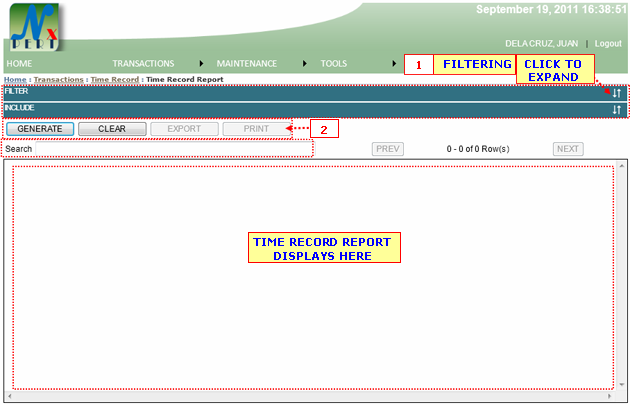Click the horizontal scrollbar left arrow
Viewport: 630px width, 405px height.
pos(9,398)
